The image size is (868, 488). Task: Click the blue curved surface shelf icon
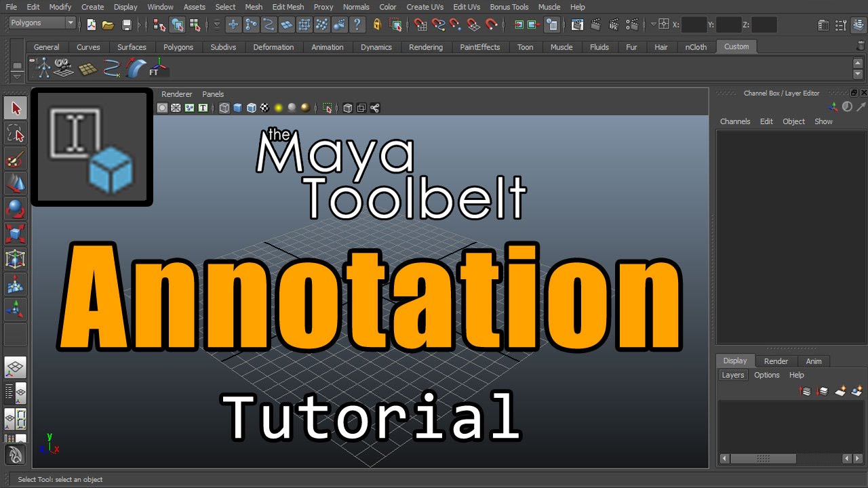coord(136,67)
